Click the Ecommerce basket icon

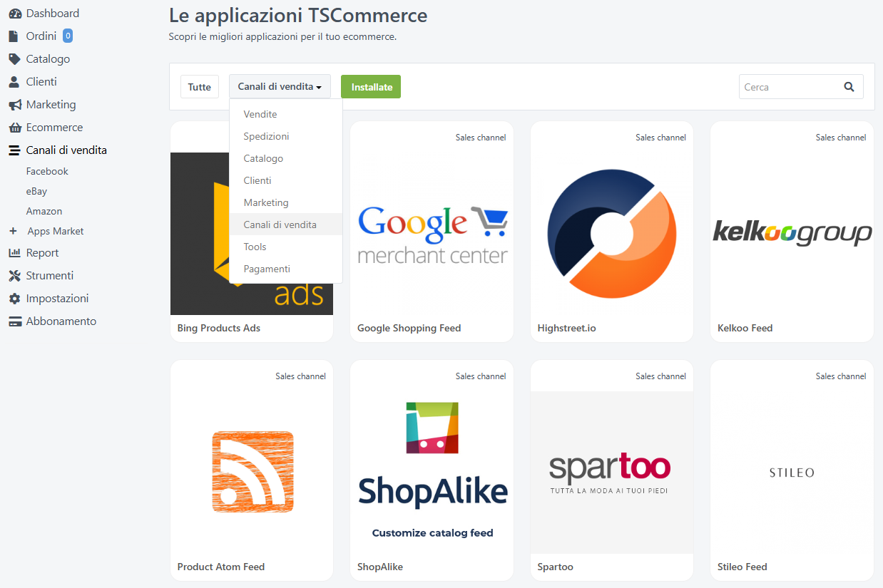pos(14,128)
